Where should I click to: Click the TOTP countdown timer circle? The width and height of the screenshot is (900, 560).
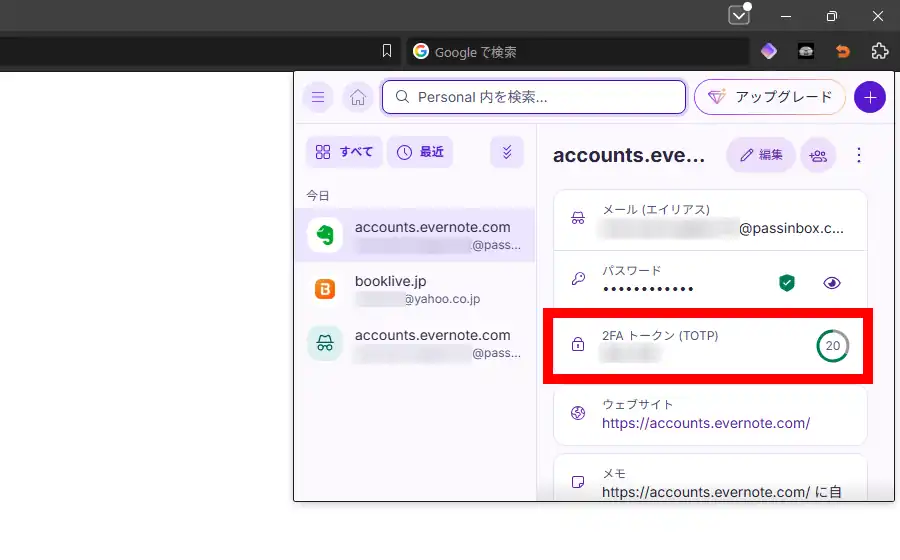(832, 346)
